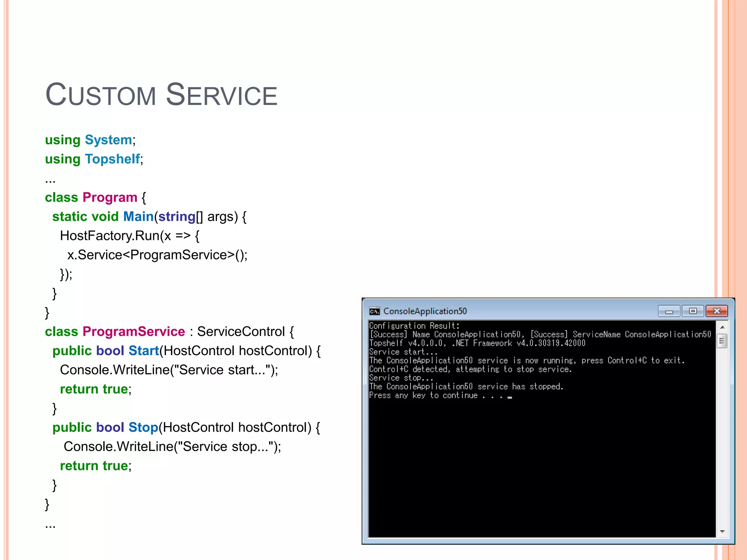Screen dimensions: 747x560
Task: Click the 'static void Main' code line
Action: click(150, 217)
